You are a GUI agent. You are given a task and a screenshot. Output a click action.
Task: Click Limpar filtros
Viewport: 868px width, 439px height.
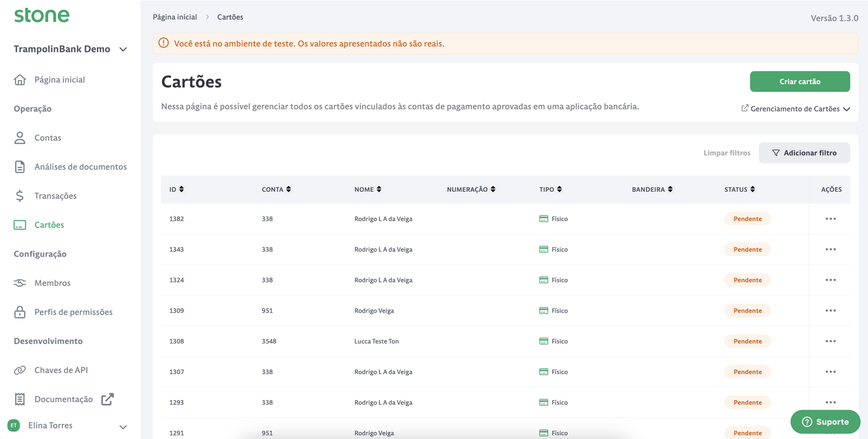[727, 153]
